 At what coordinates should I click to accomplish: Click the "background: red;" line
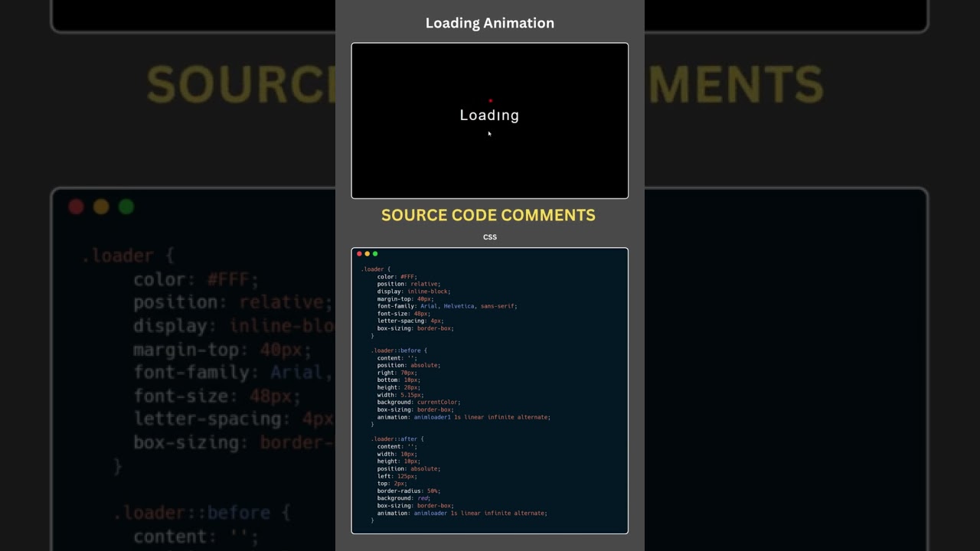[403, 498]
